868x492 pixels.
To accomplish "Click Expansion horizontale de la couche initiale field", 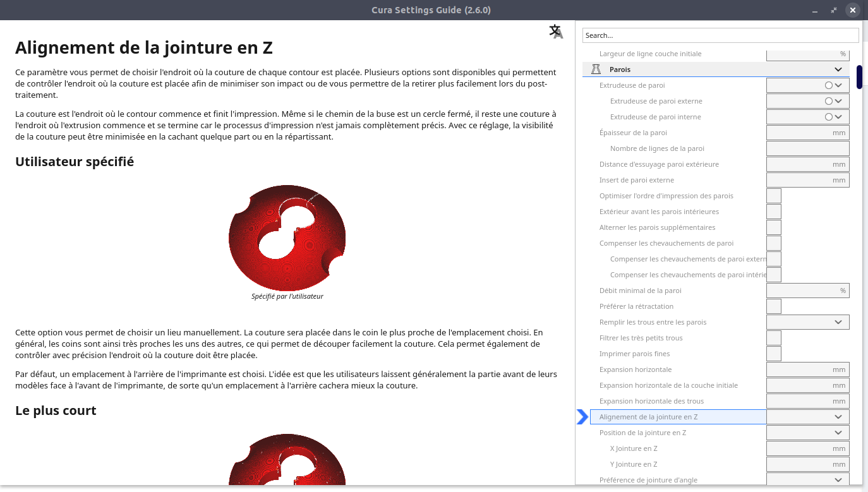I will tap(808, 385).
